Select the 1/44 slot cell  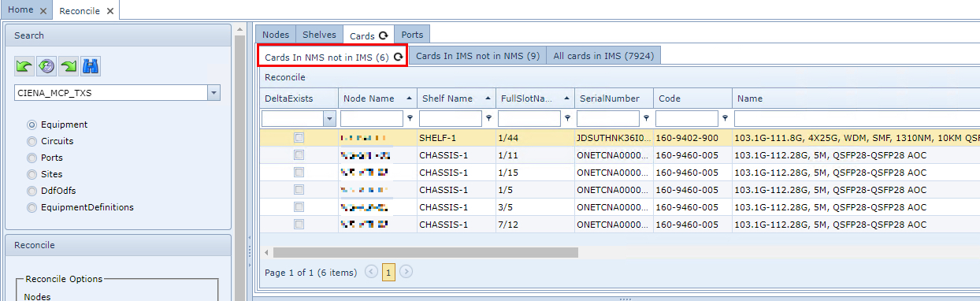(x=535, y=137)
